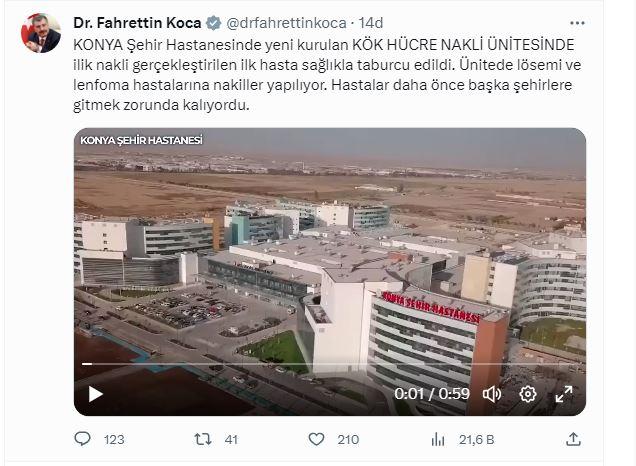Retweet using the retweet arrows icon
636x466 pixels.
203,439
